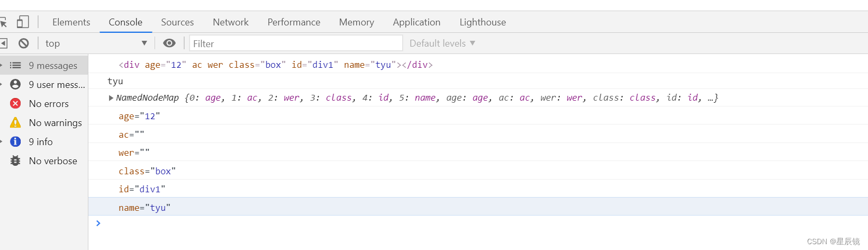Open the Lighthouse tab

pos(482,22)
